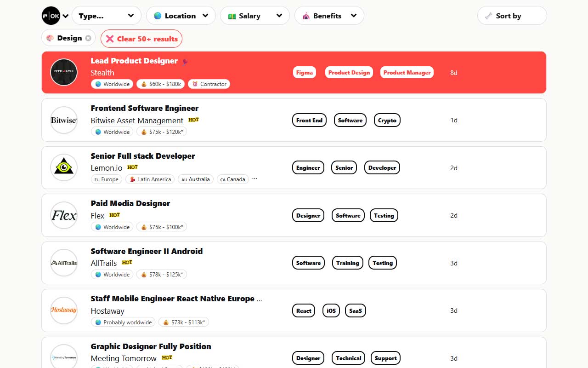Click the Probably worldwide location badge
Screen dimensions: 588x368
[123, 322]
